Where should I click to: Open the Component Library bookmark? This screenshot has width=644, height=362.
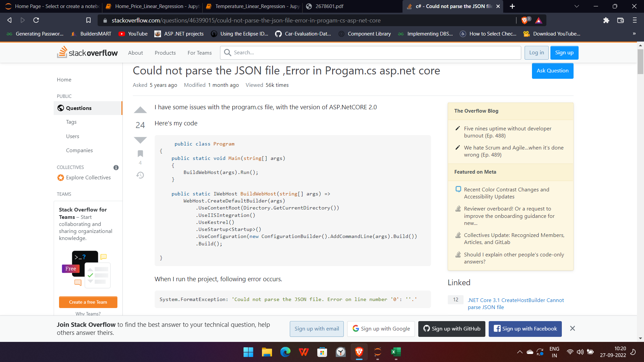click(x=365, y=34)
